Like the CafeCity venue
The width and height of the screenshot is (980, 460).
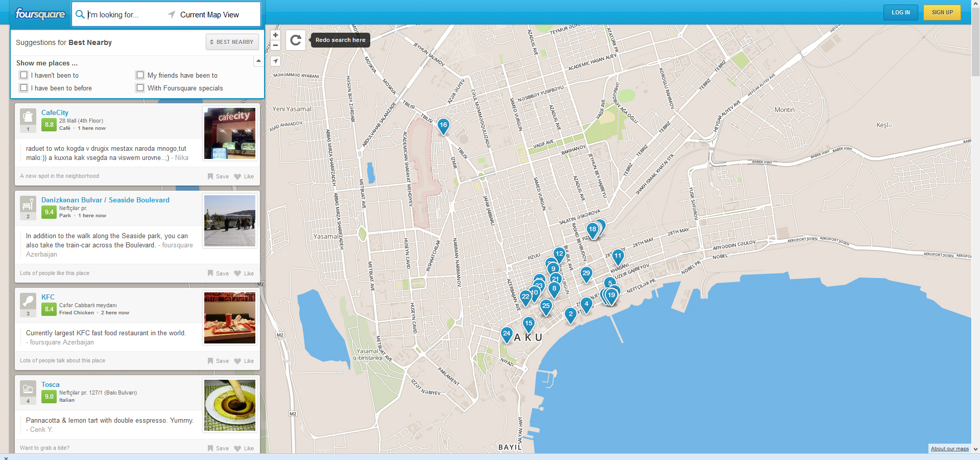click(x=244, y=176)
